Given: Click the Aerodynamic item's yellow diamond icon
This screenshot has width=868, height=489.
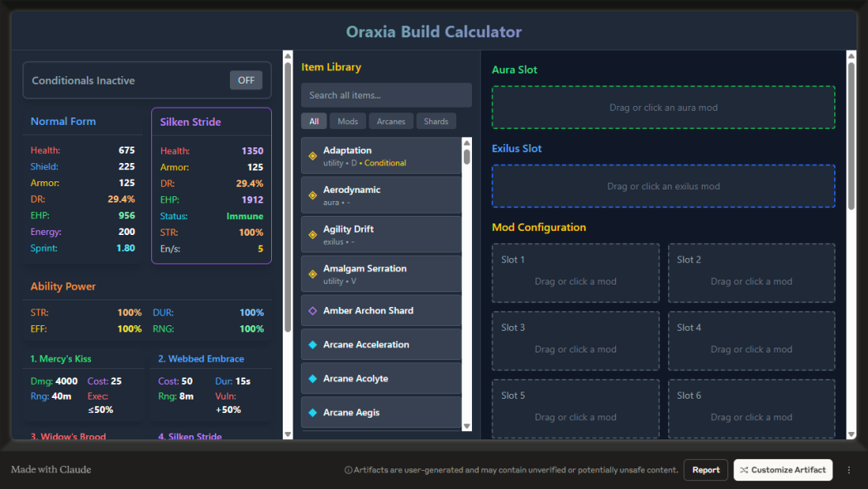Looking at the screenshot, I should [x=312, y=195].
